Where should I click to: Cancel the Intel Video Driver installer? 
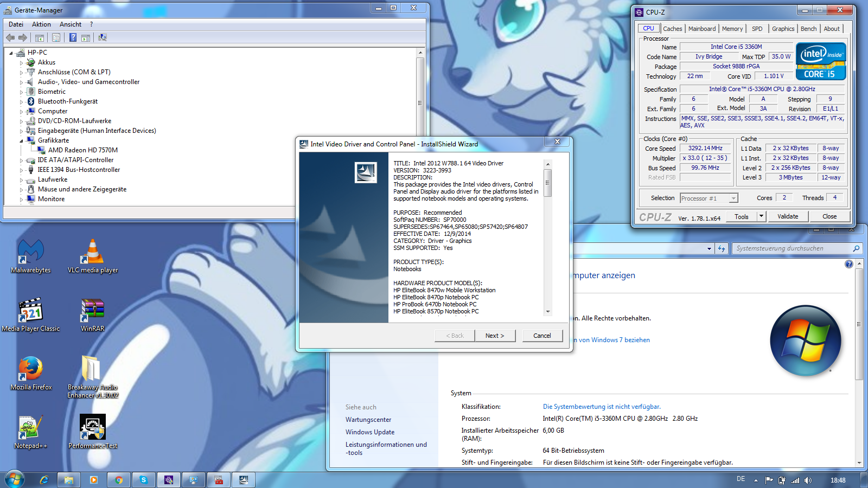tap(542, 336)
